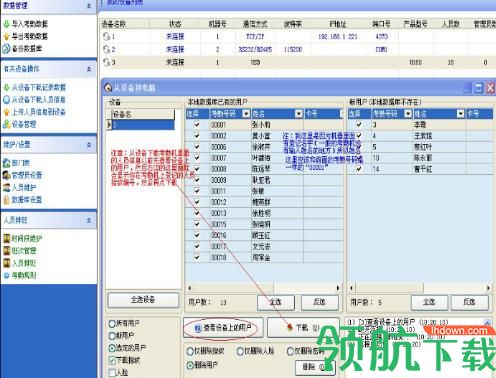This screenshot has width=496, height=378.
Task: Click 上传人员信息到设备 upload icon
Action: [6, 112]
